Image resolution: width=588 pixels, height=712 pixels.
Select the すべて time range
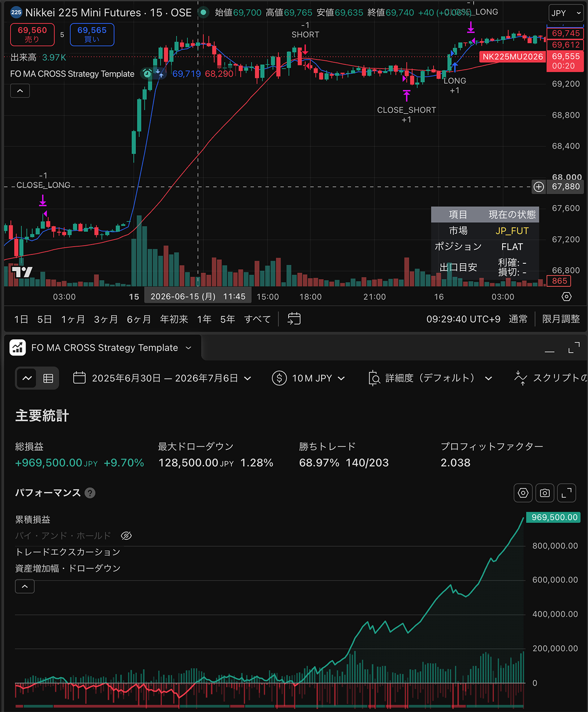257,319
